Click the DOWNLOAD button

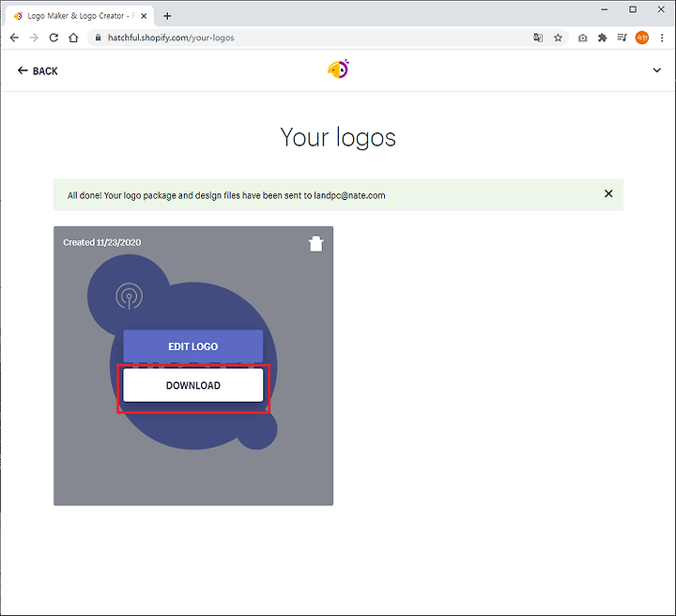193,385
